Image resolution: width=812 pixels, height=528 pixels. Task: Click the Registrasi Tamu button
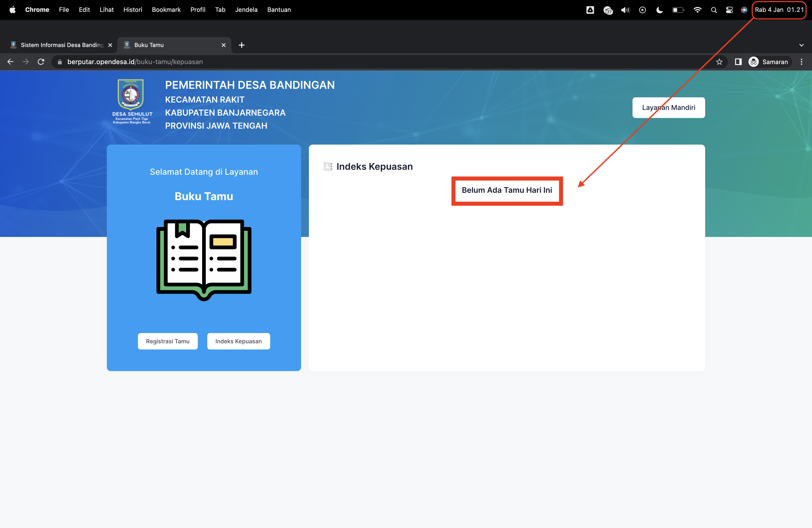coord(168,341)
